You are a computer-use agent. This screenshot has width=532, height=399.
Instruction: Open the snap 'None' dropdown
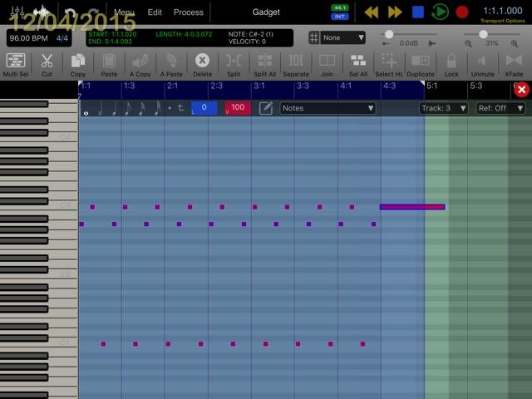(343, 37)
